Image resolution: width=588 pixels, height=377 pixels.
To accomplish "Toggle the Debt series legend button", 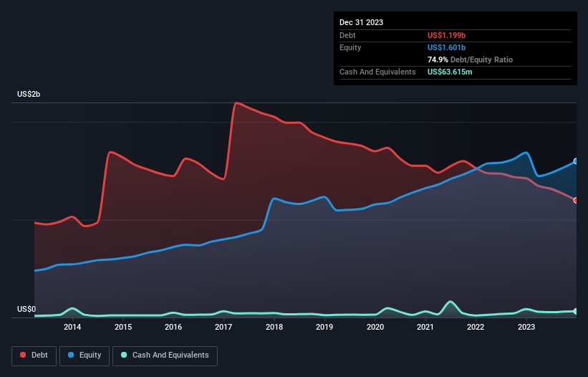I will tap(34, 355).
